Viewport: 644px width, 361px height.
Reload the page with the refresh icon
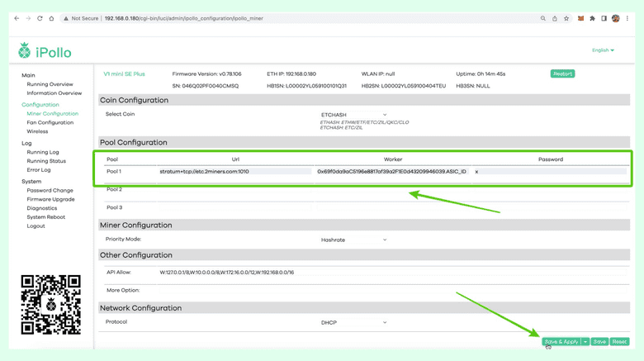(x=40, y=18)
